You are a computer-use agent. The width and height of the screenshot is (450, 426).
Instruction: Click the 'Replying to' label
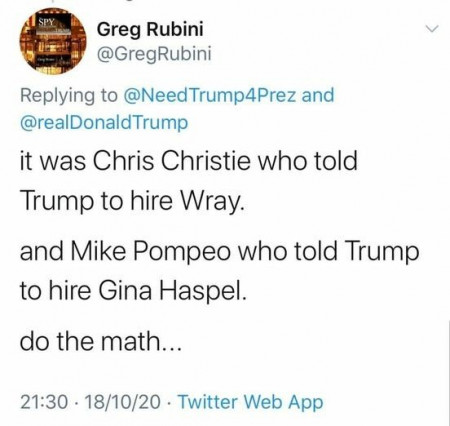pos(69,96)
